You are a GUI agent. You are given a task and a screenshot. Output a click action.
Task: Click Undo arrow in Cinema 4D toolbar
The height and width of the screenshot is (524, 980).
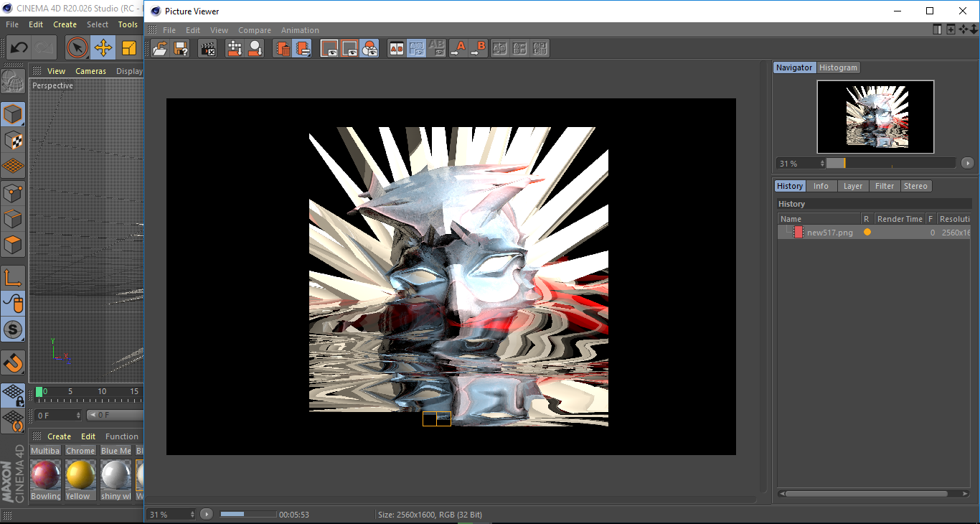point(19,48)
